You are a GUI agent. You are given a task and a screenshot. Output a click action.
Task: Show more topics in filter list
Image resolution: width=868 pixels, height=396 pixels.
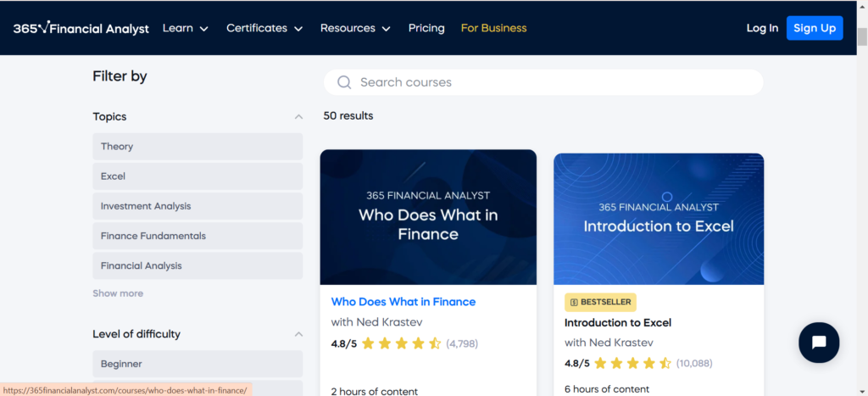(x=118, y=293)
